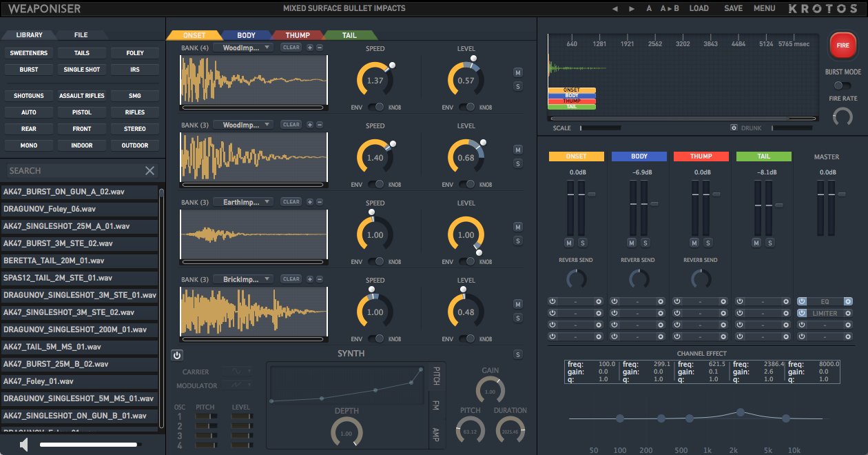Adjust the preview volume slider
Image resolution: width=868 pixels, height=455 pixels.
coord(90,445)
